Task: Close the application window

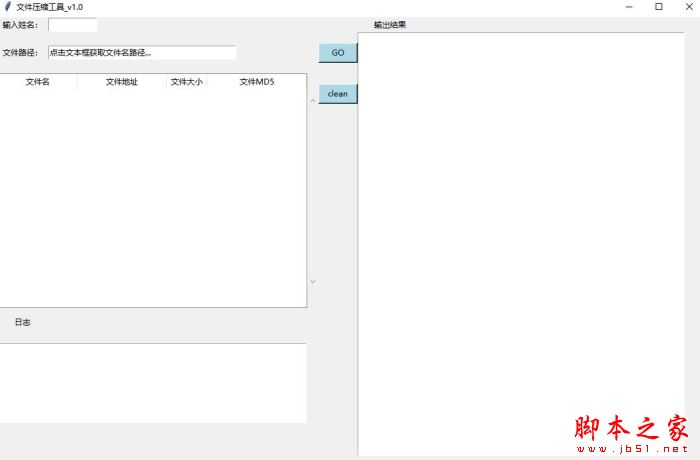Action: (689, 7)
